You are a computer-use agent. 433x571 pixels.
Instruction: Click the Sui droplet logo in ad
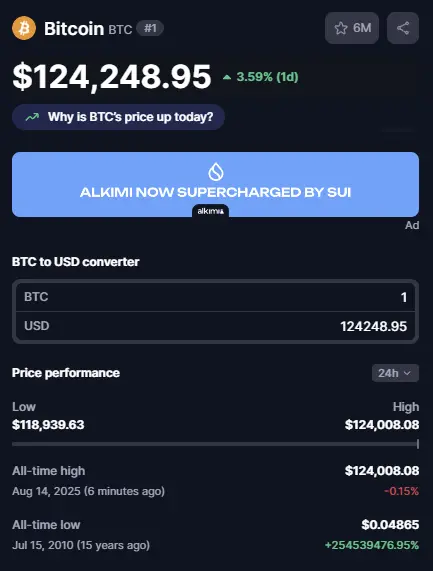point(216,172)
